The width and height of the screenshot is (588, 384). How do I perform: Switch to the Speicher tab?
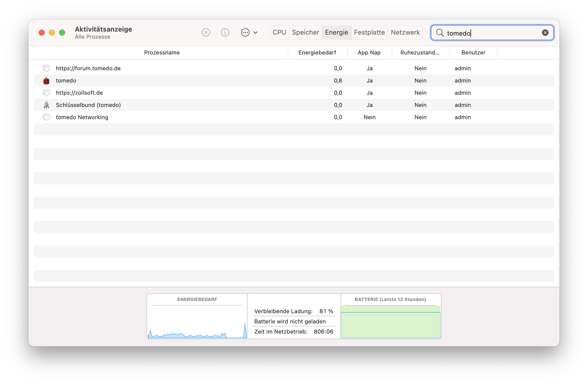[305, 33]
